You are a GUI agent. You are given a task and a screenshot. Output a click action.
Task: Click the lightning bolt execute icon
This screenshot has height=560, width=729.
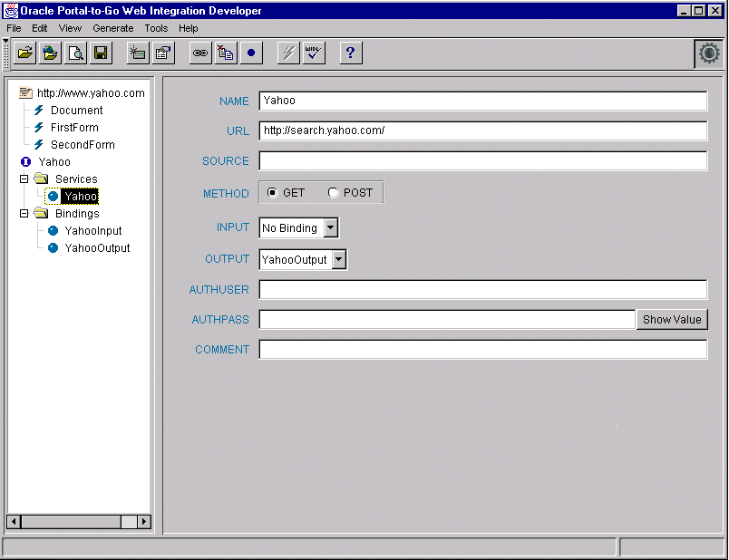pos(288,53)
